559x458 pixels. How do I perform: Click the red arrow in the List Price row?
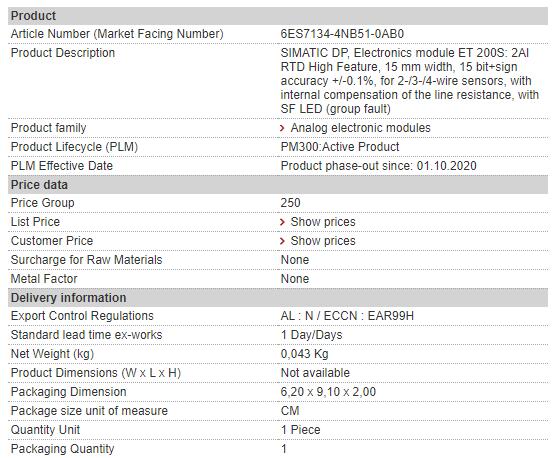pyautogui.click(x=282, y=222)
